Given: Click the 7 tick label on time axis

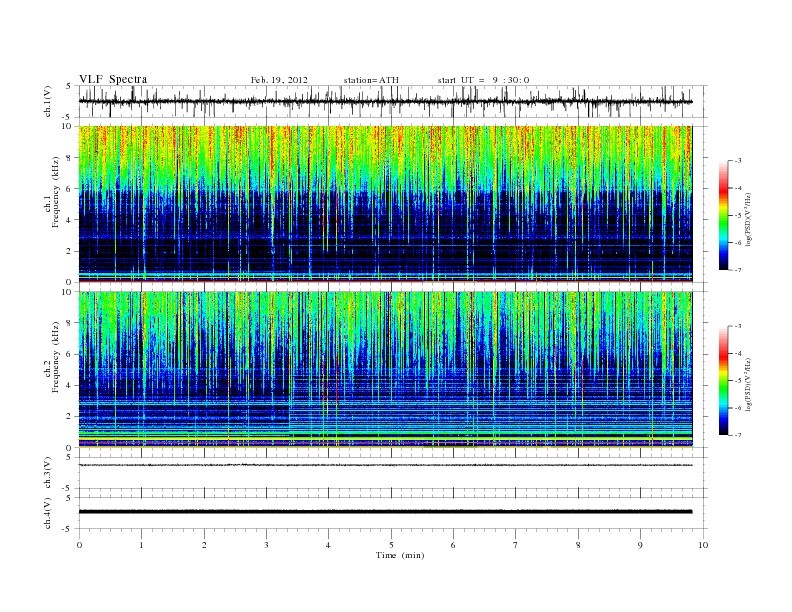Looking at the screenshot, I should pos(515,545).
